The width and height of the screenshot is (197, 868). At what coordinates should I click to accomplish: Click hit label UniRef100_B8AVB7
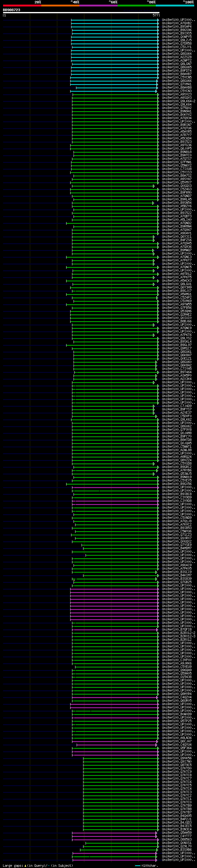pos(177,74)
